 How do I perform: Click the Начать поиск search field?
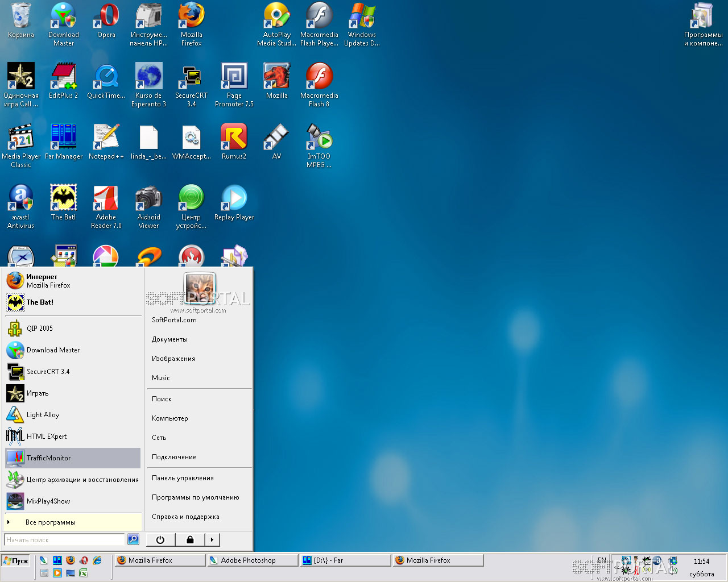(x=64, y=540)
